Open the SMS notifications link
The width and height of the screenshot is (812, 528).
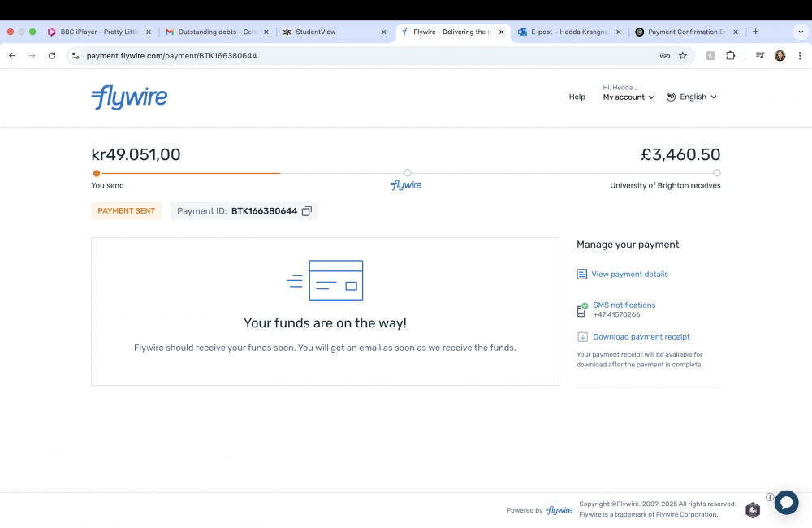point(624,305)
